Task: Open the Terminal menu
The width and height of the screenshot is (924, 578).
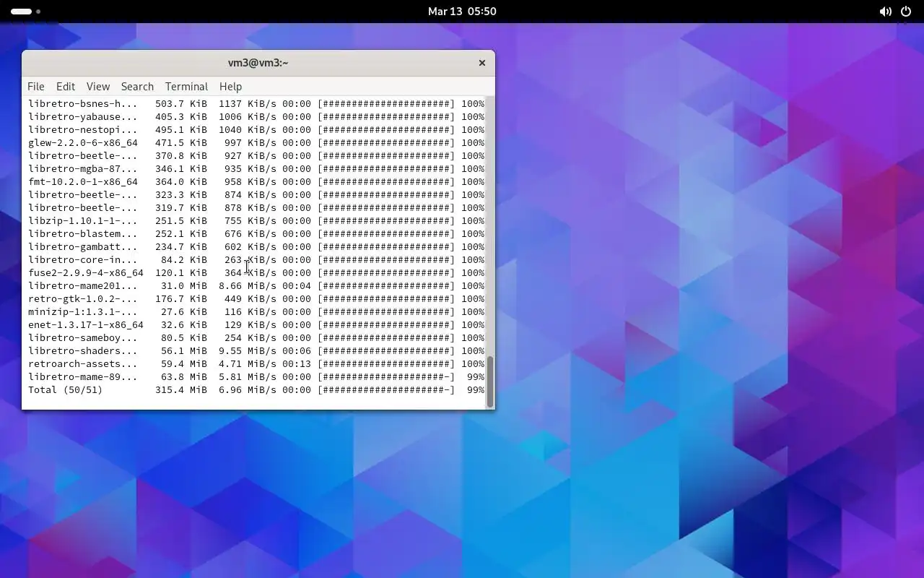Action: pyautogui.click(x=186, y=86)
